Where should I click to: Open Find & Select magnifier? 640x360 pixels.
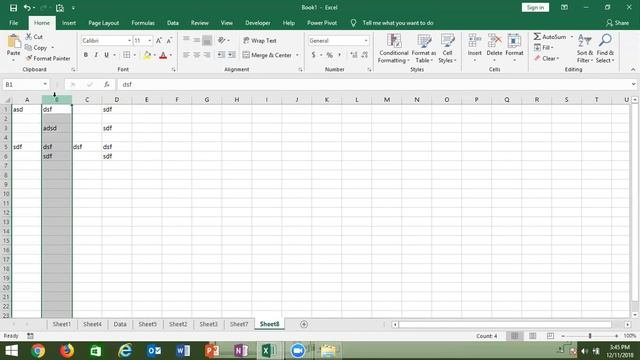coord(605,49)
